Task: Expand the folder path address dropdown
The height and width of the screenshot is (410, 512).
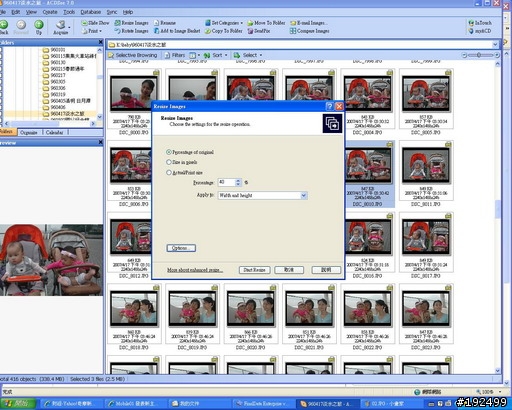Action: click(x=495, y=44)
